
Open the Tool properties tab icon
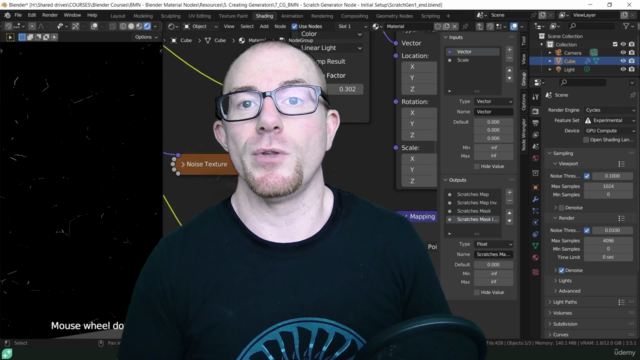536,97
